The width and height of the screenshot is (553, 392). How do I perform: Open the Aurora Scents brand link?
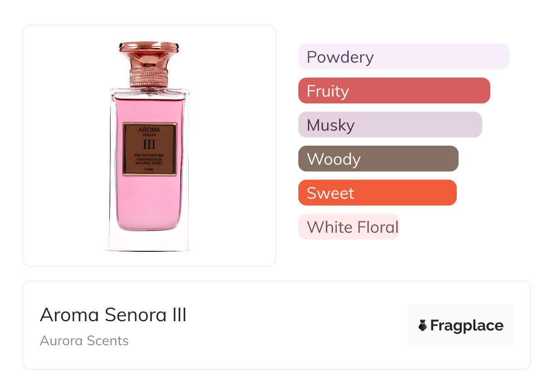point(84,341)
